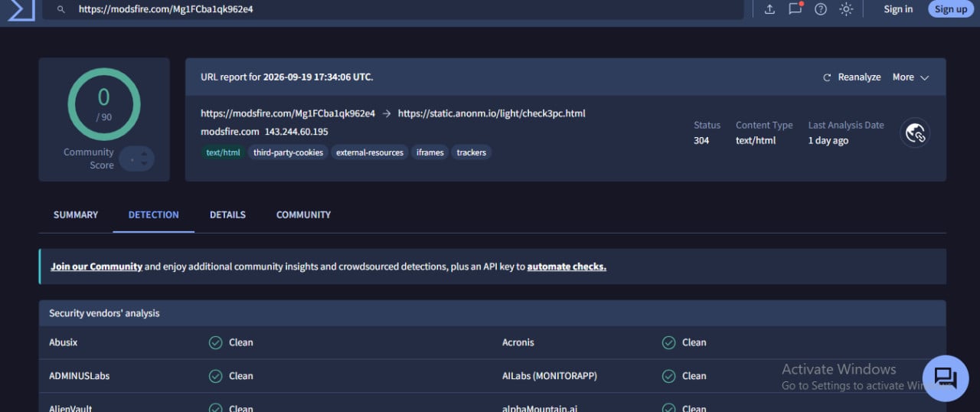Click the IP address 143.244.60.195

point(296,132)
